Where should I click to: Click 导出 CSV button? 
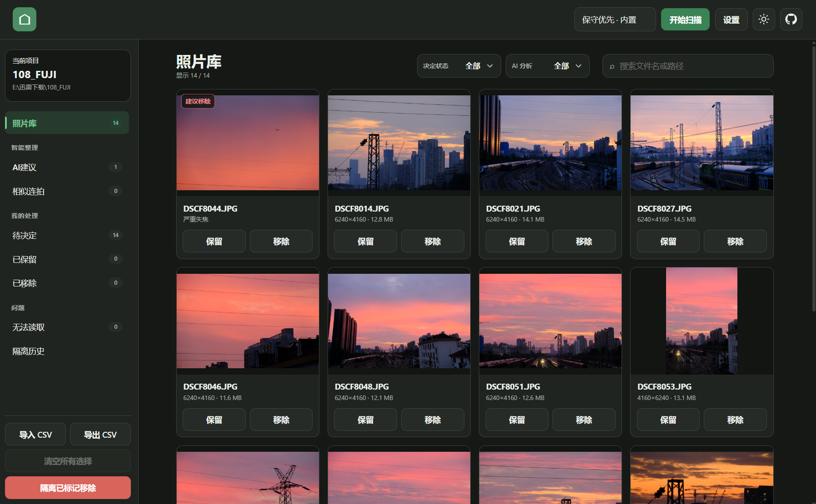(x=100, y=435)
